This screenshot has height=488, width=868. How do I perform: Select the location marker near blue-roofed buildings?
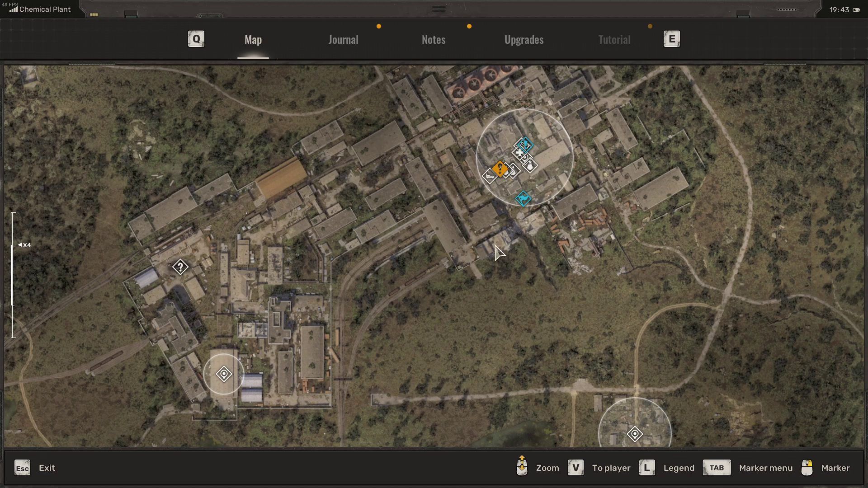click(x=224, y=374)
